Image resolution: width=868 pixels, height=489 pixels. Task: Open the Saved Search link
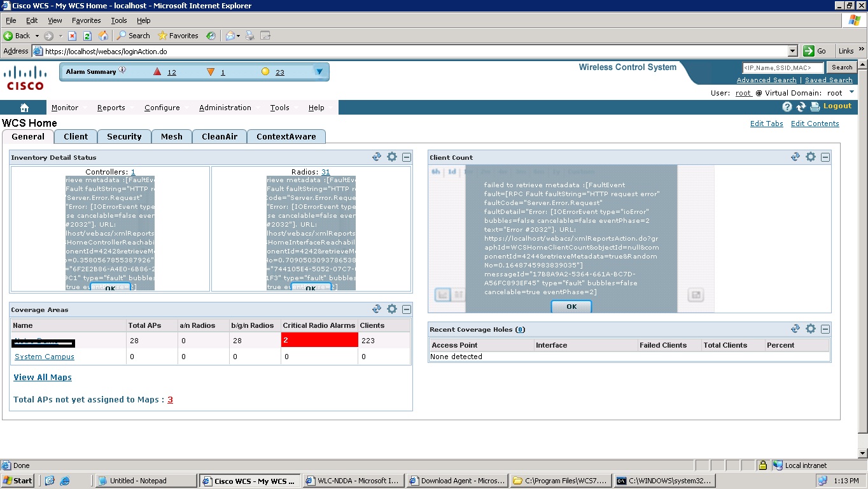coord(829,80)
